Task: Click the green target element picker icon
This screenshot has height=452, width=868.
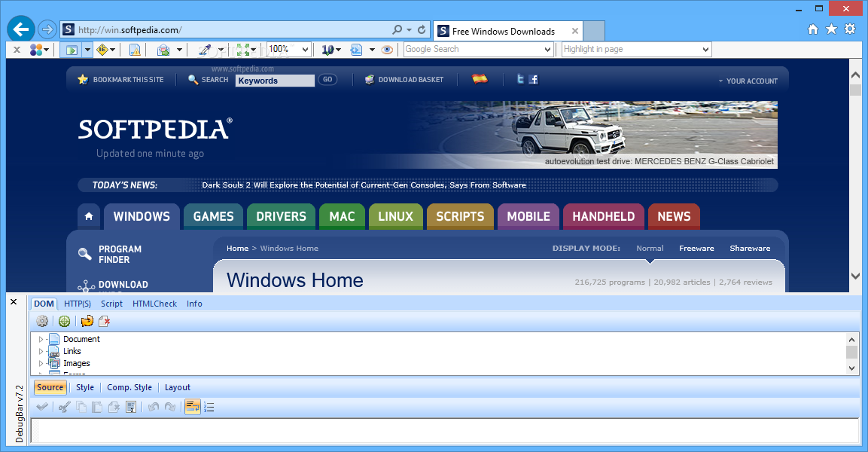Action: (64, 321)
